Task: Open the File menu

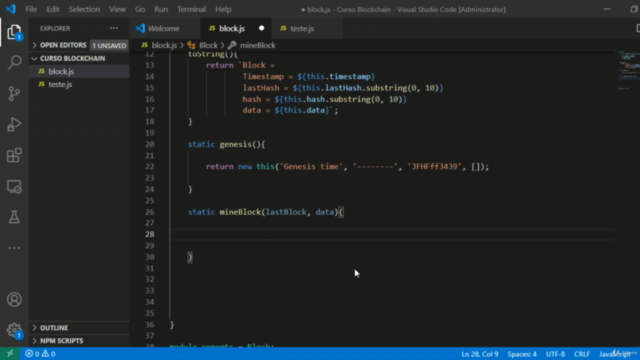Action: 31,9
